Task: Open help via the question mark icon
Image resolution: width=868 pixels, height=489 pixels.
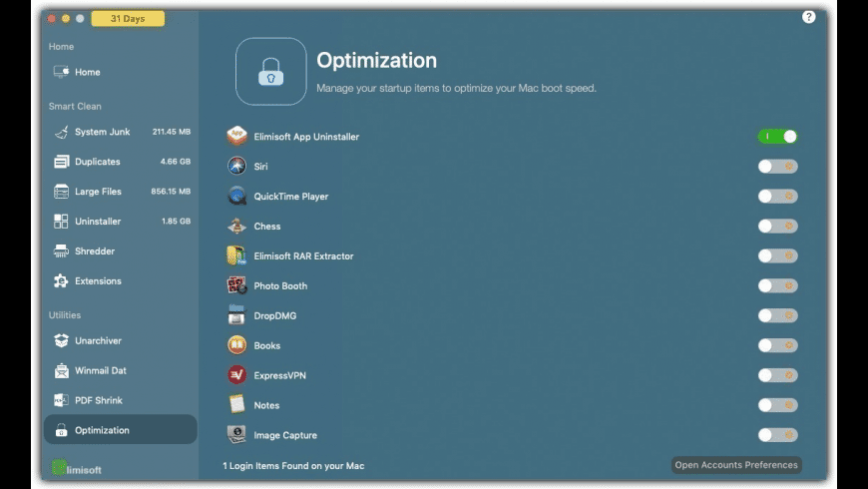Action: pyautogui.click(x=808, y=17)
